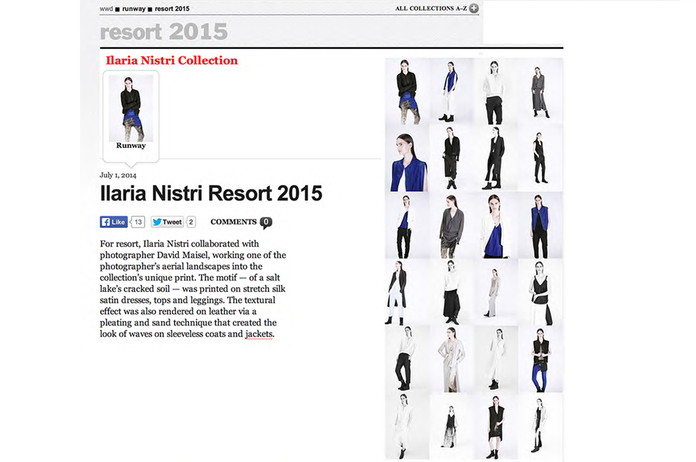Click the tweet count box

click(x=191, y=222)
